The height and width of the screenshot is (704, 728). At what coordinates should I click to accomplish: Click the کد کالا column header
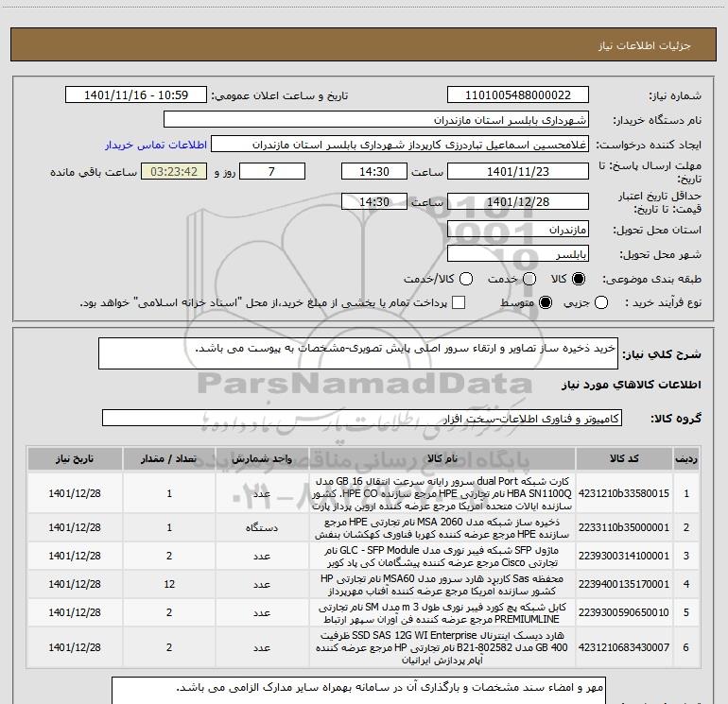[624, 459]
